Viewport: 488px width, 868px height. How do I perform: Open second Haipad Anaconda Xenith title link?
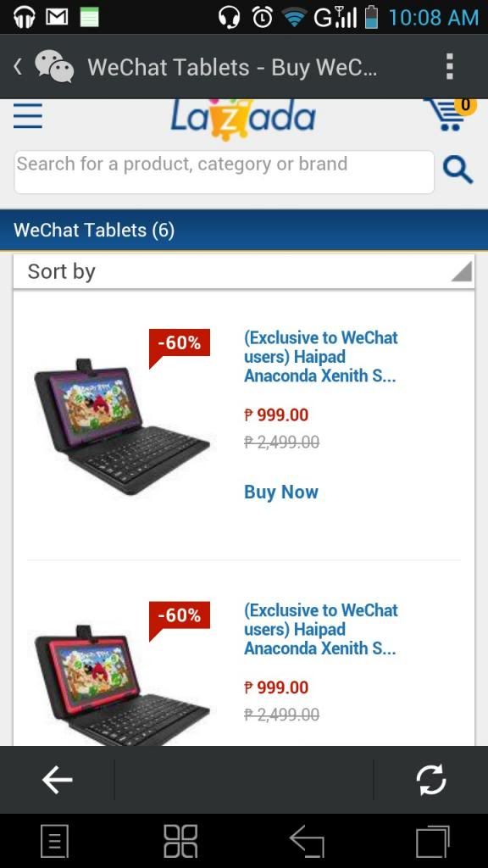[321, 629]
